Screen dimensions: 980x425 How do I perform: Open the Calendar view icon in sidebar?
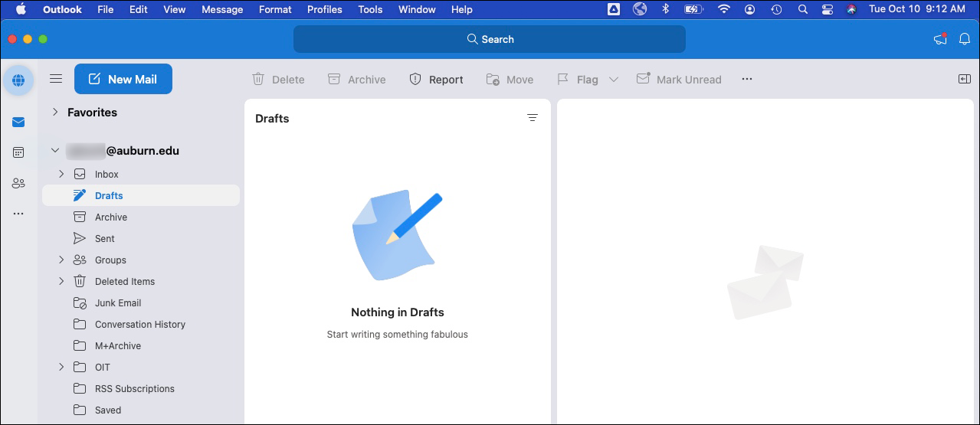coord(18,152)
